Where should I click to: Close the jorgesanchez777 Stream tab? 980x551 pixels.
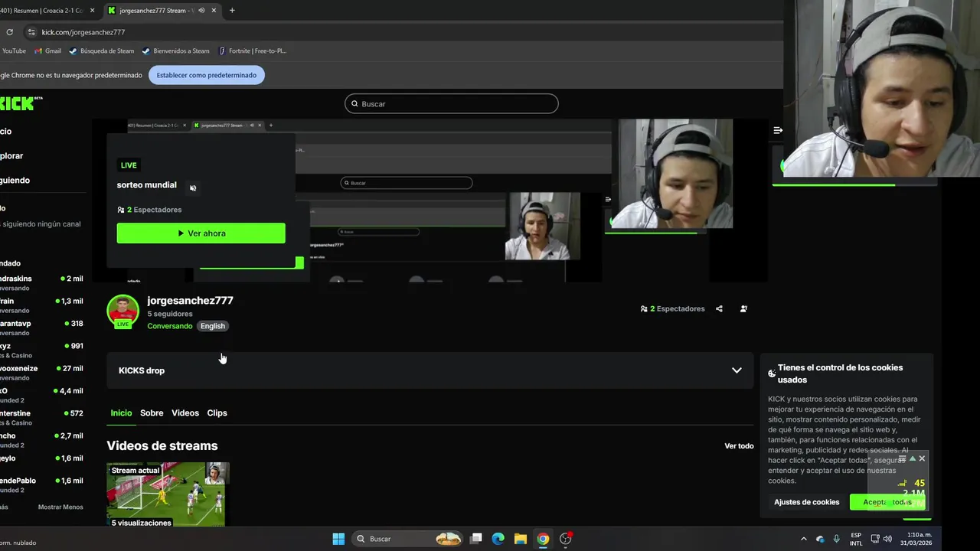214,10
